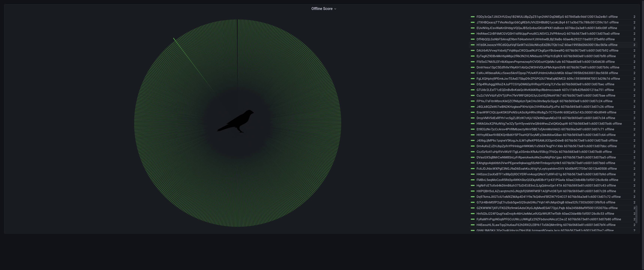Open the color swatch for the J7XHBQxacq series

[x=473, y=22]
